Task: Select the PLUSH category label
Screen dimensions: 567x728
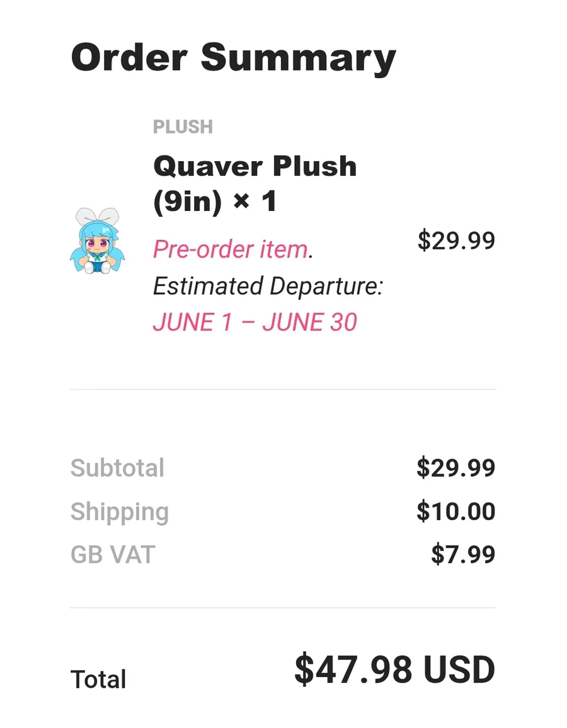Action: coord(183,127)
